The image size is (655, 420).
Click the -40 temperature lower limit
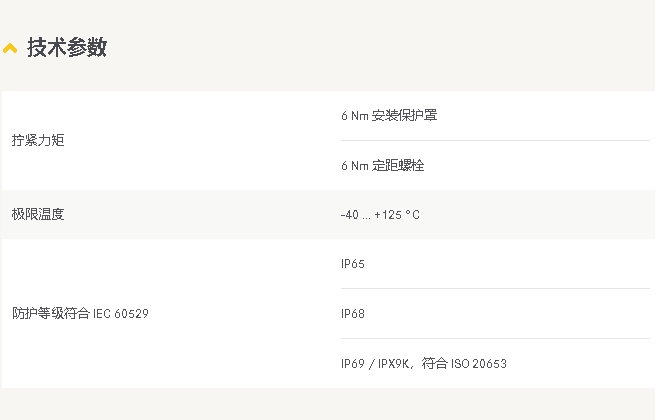(350, 215)
